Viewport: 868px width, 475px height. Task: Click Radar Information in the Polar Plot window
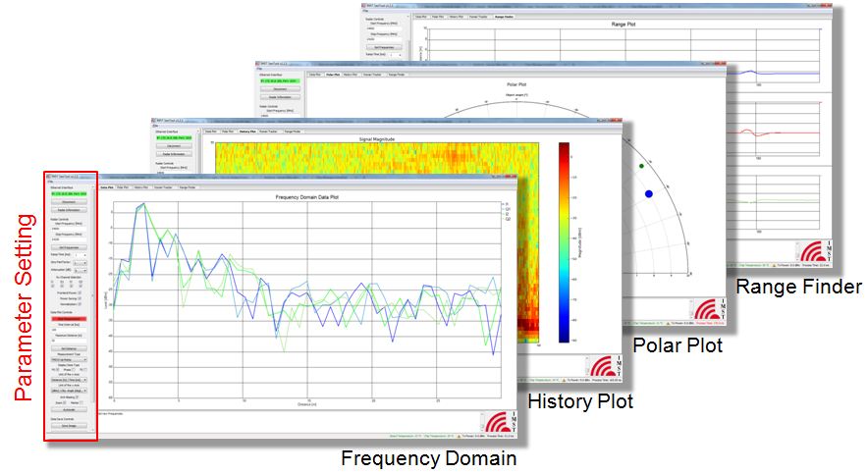[280, 97]
